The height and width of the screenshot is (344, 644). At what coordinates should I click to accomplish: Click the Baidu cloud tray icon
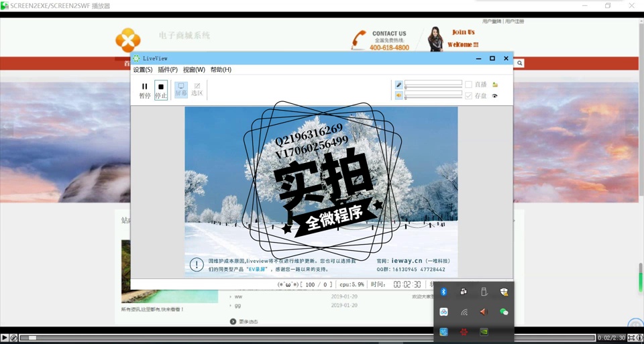[443, 312]
